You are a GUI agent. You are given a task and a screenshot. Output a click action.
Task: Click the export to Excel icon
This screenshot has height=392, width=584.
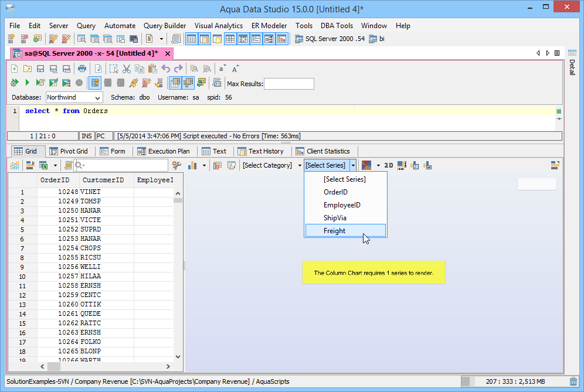tap(43, 165)
